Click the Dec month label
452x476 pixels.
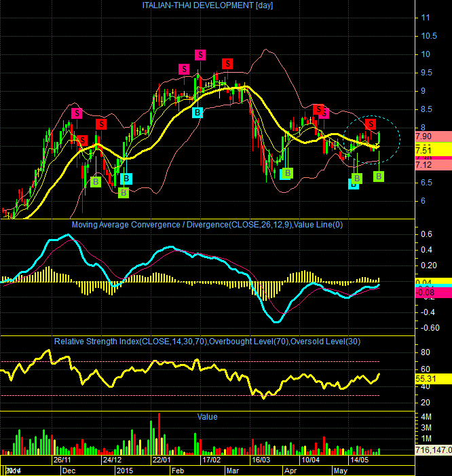[x=69, y=471]
